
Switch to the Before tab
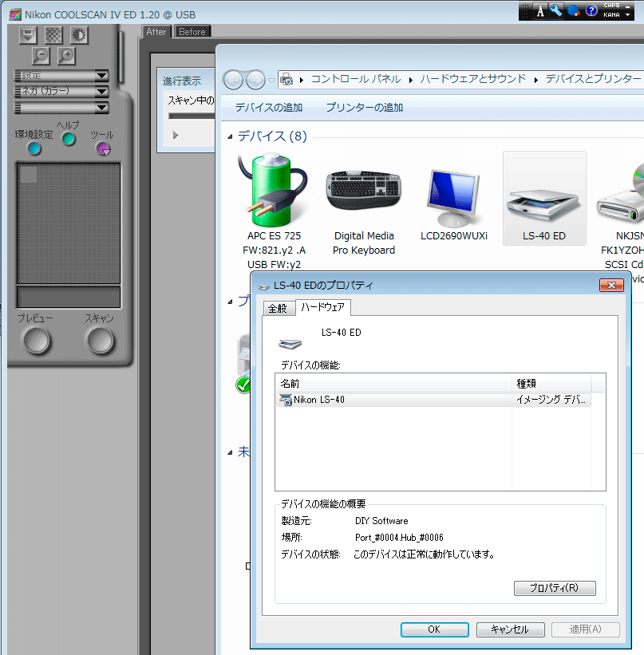coord(192,32)
